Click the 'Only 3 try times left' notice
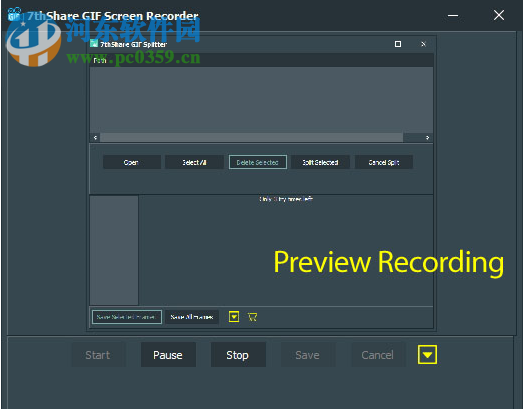 tap(286, 199)
